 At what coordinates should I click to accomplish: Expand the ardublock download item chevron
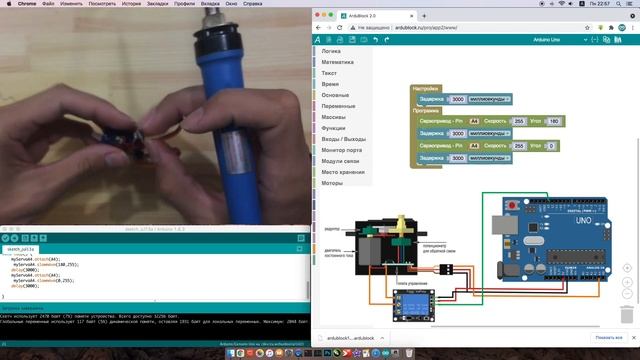tap(382, 338)
